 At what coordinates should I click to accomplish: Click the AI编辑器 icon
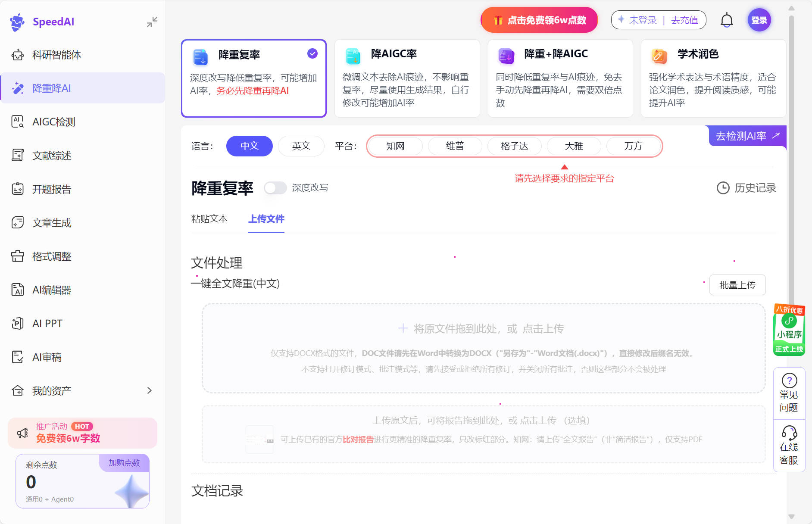coord(18,290)
